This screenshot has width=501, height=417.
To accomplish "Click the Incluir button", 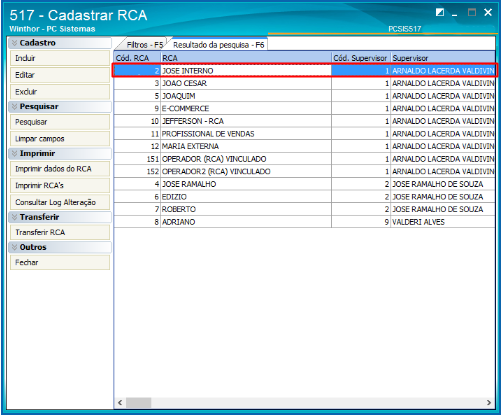I will tap(60, 58).
